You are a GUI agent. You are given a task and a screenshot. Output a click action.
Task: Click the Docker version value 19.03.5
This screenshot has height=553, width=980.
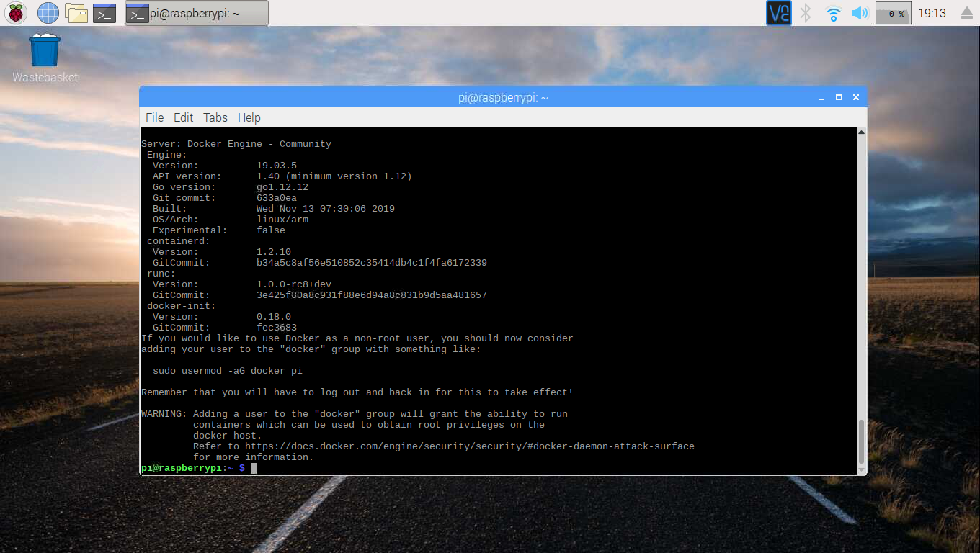(x=277, y=166)
